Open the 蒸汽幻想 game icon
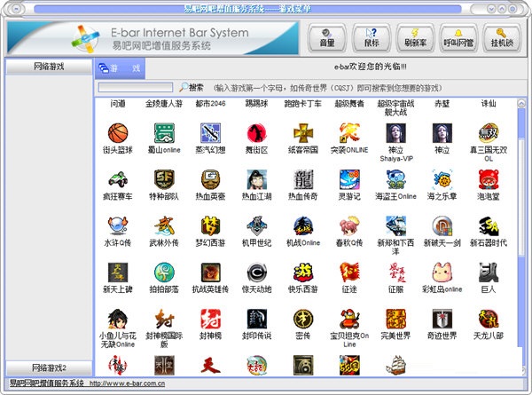 pos(210,133)
